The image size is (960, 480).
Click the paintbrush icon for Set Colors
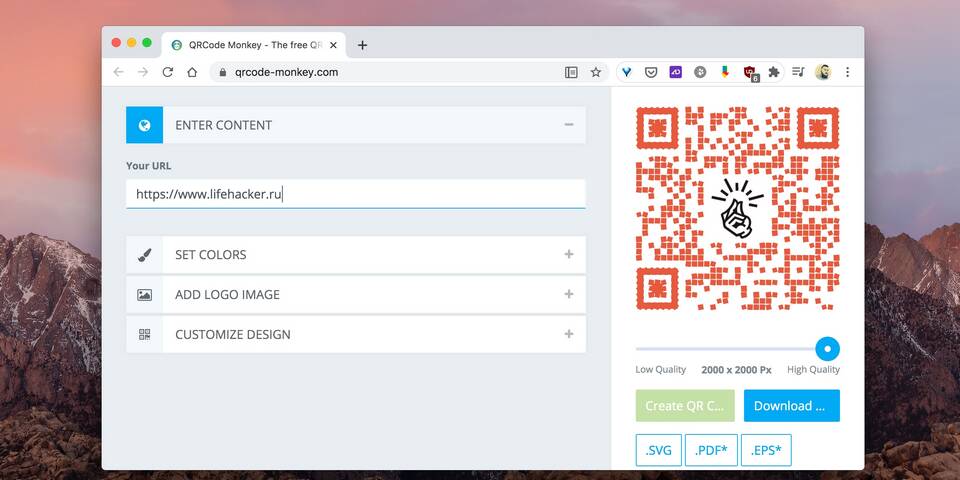(x=144, y=255)
